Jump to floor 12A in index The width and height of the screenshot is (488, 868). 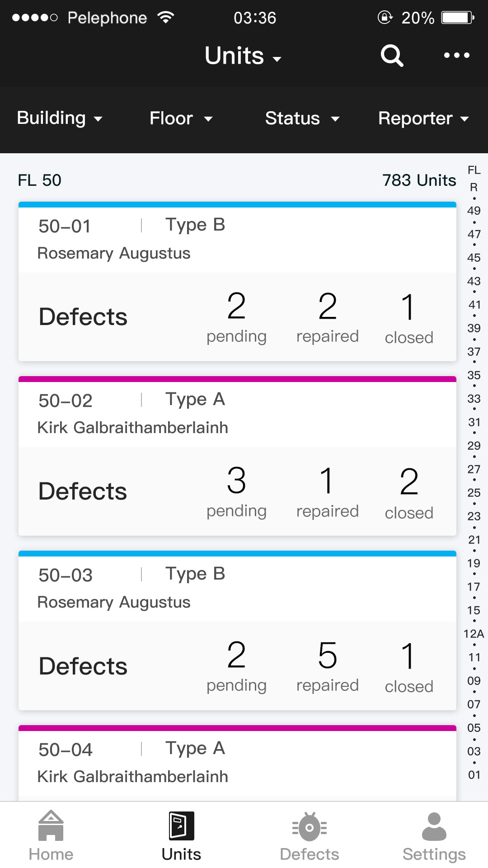coord(474,634)
